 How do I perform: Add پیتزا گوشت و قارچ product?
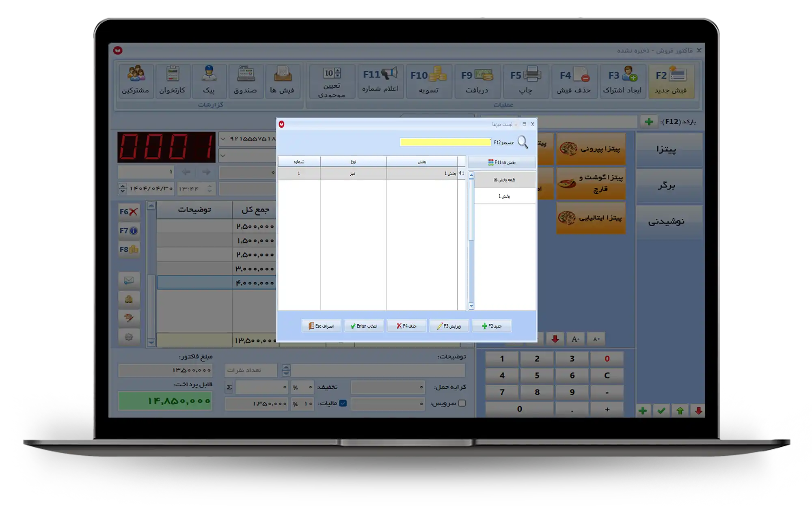click(x=591, y=183)
